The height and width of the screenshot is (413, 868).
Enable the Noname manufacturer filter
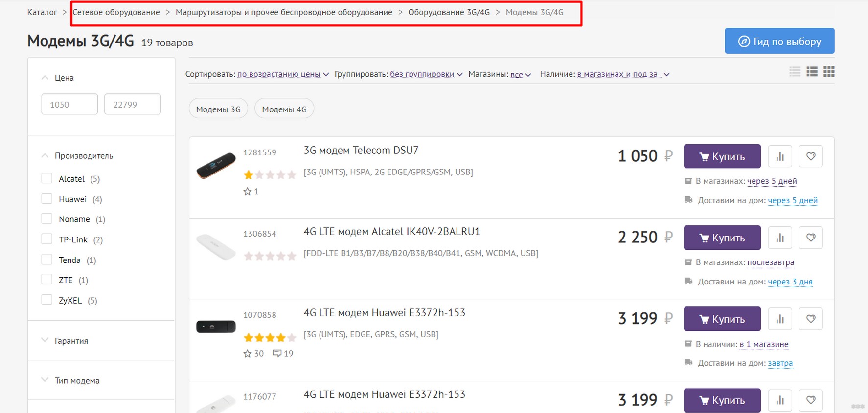click(x=47, y=218)
